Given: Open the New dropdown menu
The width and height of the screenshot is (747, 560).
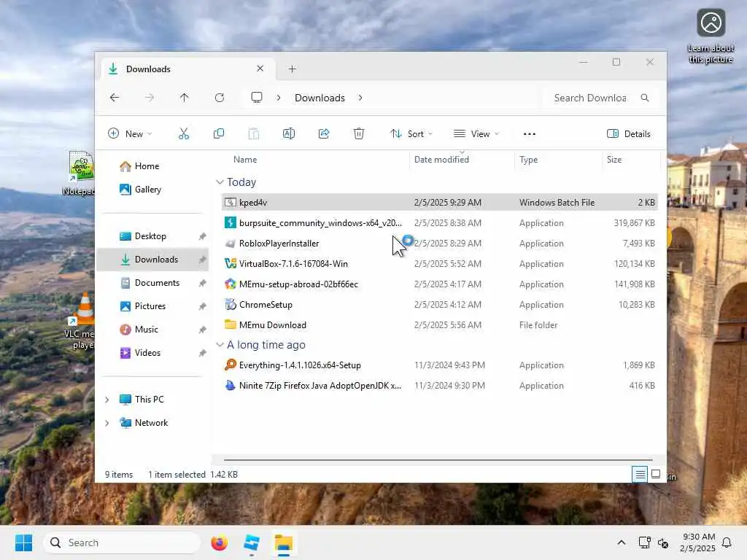Looking at the screenshot, I should point(130,134).
